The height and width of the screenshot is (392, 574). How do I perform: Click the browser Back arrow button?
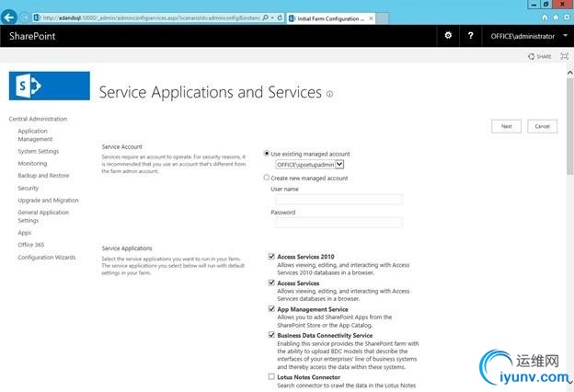point(9,17)
